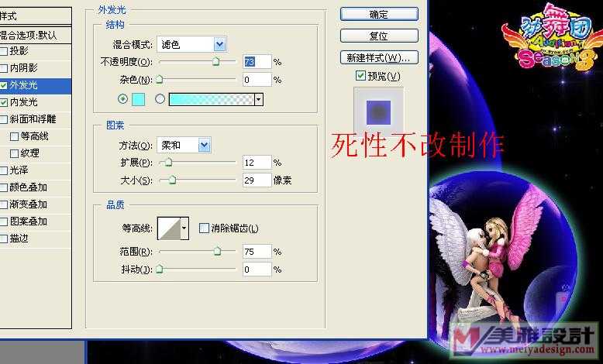Click the style preview thumbnail
Screen dimensions: 603x364
[x=378, y=112]
